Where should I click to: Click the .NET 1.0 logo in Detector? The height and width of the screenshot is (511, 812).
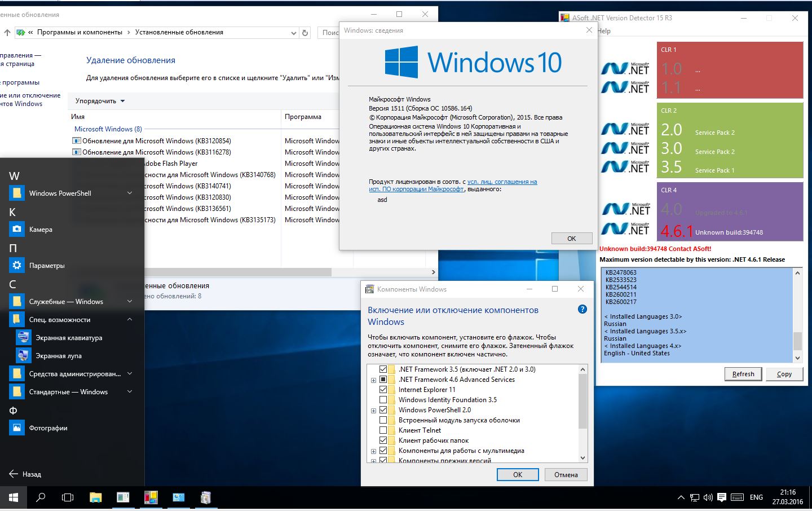click(x=625, y=68)
